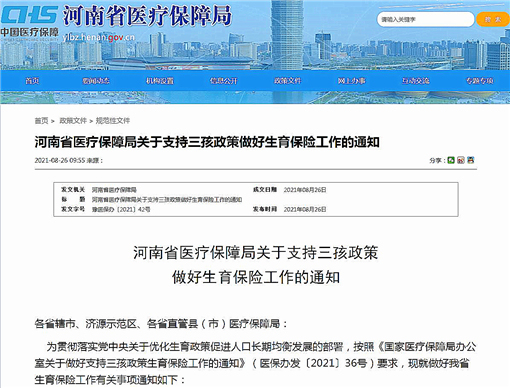Open the 信息公开 navigation menu item
Screen dimensions: 510x388
click(x=224, y=81)
